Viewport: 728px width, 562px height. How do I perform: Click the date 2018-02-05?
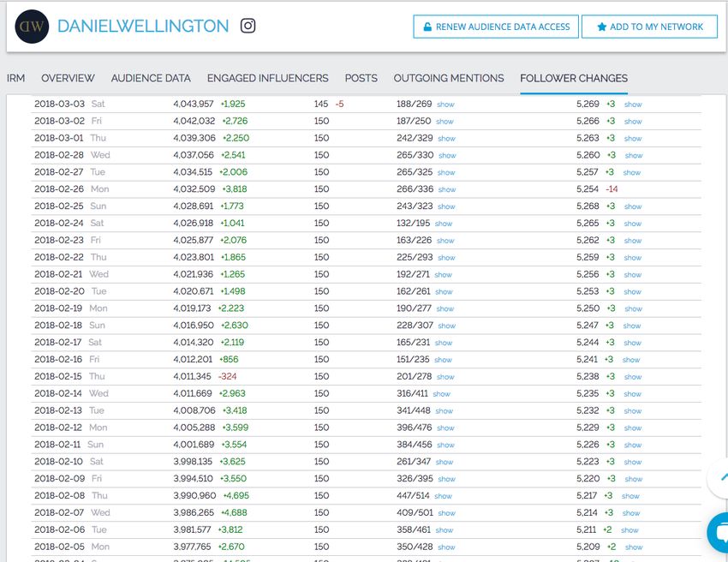coord(59,547)
